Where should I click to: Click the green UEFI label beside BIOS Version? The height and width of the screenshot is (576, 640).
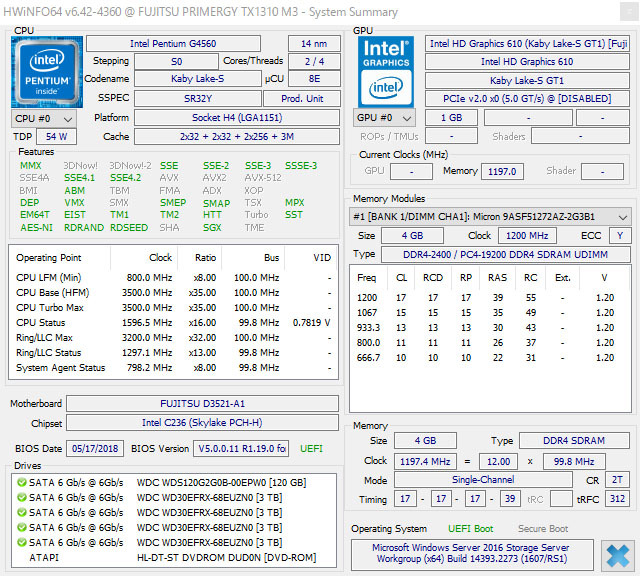pyautogui.click(x=311, y=449)
